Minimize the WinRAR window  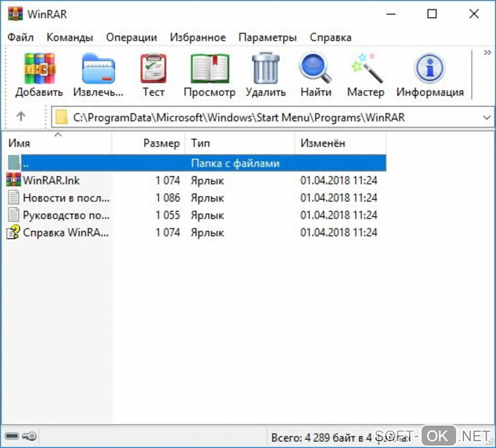point(391,14)
